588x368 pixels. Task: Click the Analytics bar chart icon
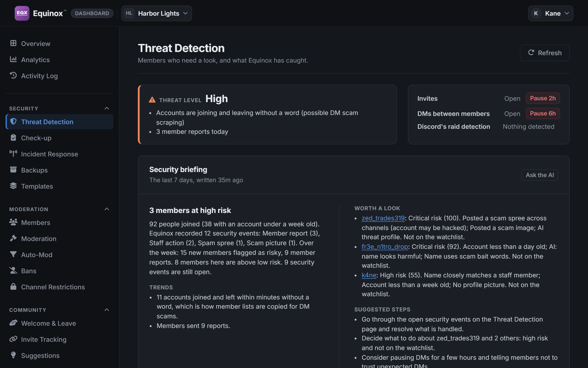pyautogui.click(x=13, y=59)
